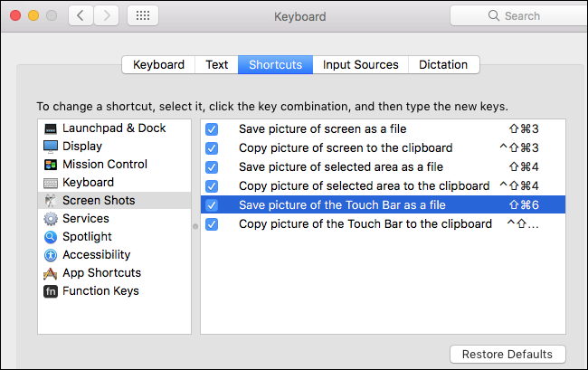
Task: Select the Keyboard icon in sidebar list
Action: point(51,183)
